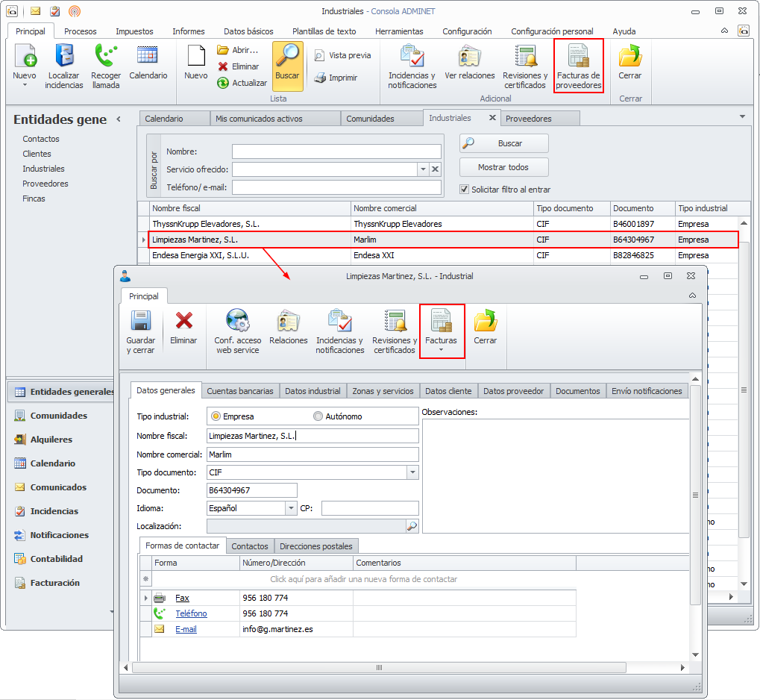Select the Autónomo radio button
The height and width of the screenshot is (700, 760).
(x=318, y=416)
